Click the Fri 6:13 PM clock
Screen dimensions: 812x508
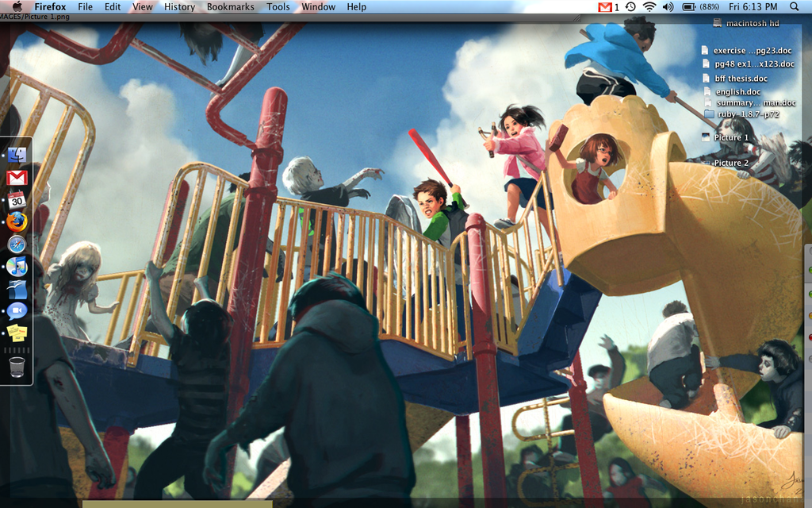[x=753, y=6]
